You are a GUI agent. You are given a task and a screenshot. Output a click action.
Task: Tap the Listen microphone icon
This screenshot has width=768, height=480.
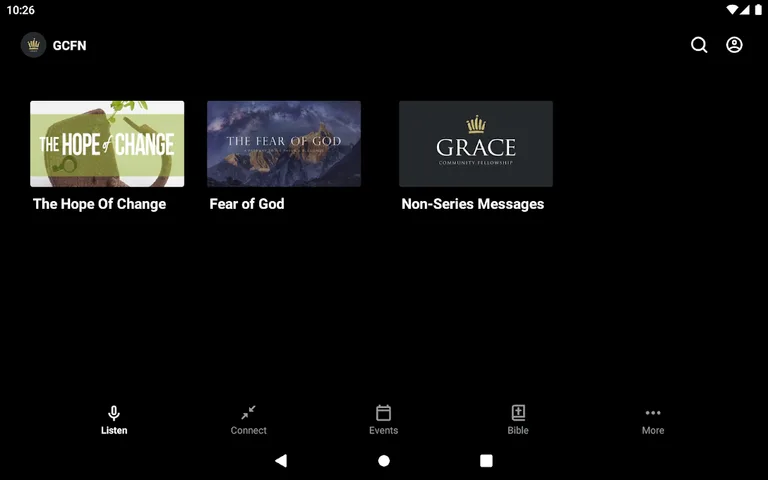point(114,413)
